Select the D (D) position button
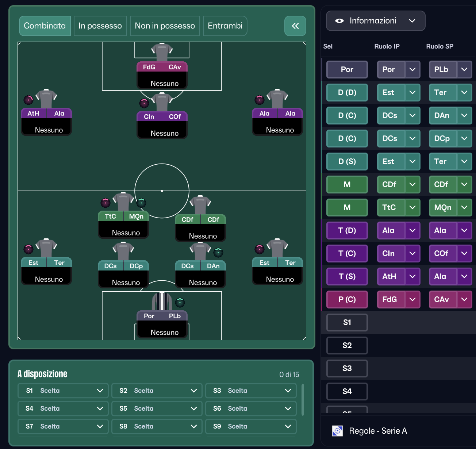 tap(347, 92)
